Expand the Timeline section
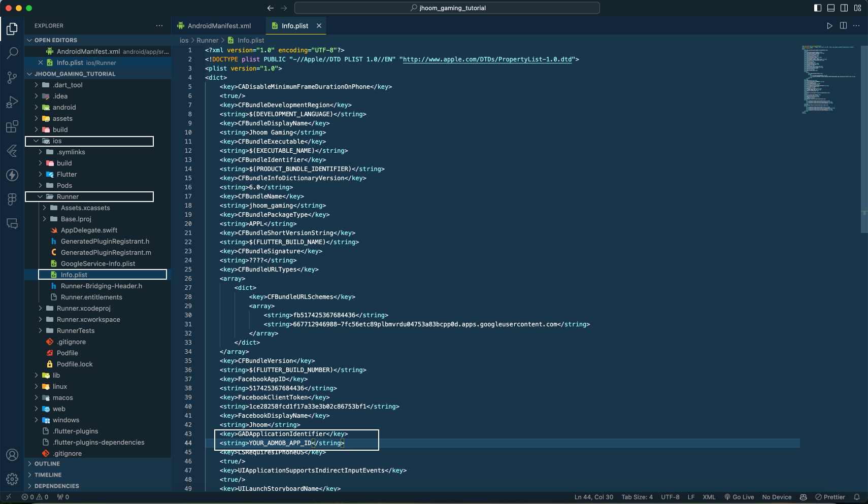Image resolution: width=868 pixels, height=504 pixels. tap(97, 475)
